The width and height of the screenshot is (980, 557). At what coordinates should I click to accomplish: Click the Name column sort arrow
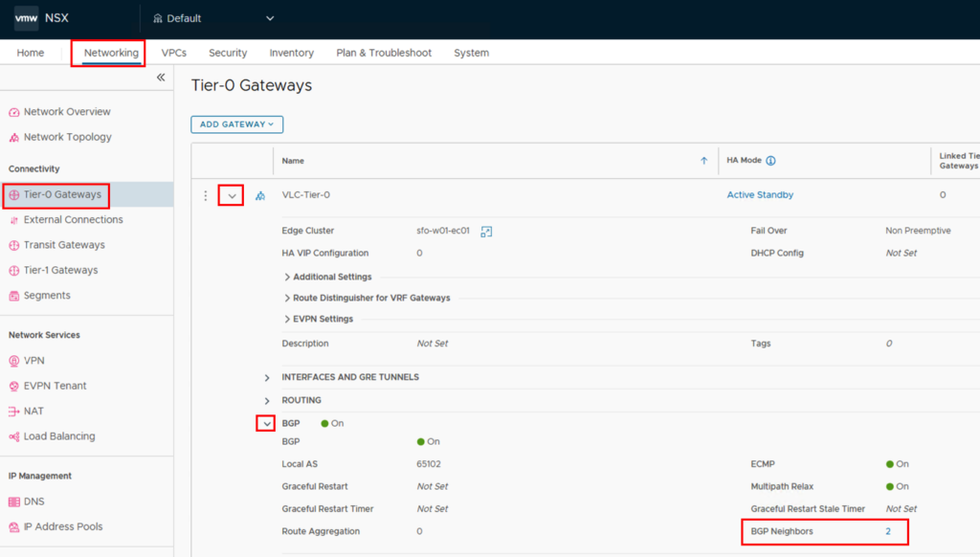point(704,161)
